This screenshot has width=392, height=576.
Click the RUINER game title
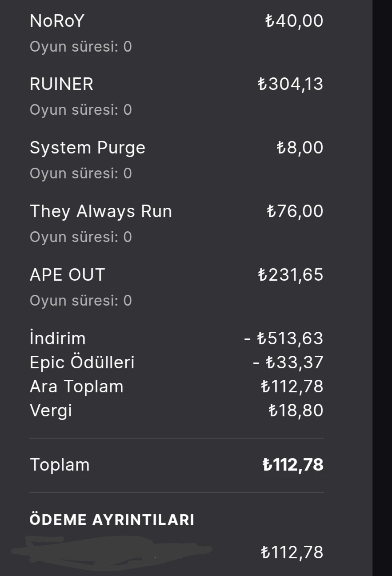61,84
